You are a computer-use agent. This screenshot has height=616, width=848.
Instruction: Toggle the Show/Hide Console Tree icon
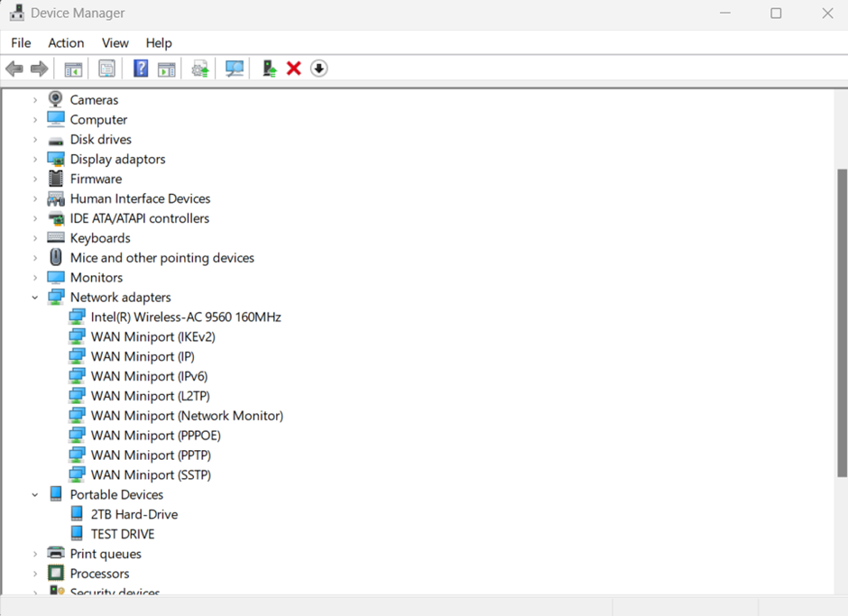point(73,69)
